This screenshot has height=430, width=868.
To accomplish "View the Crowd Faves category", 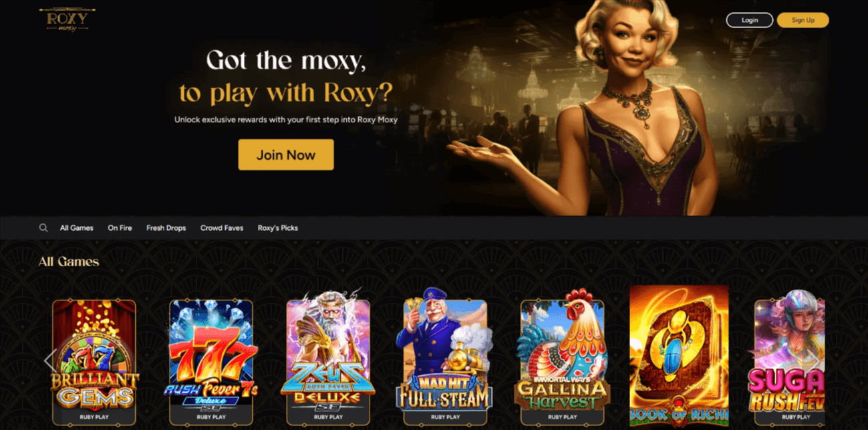I will tap(222, 228).
